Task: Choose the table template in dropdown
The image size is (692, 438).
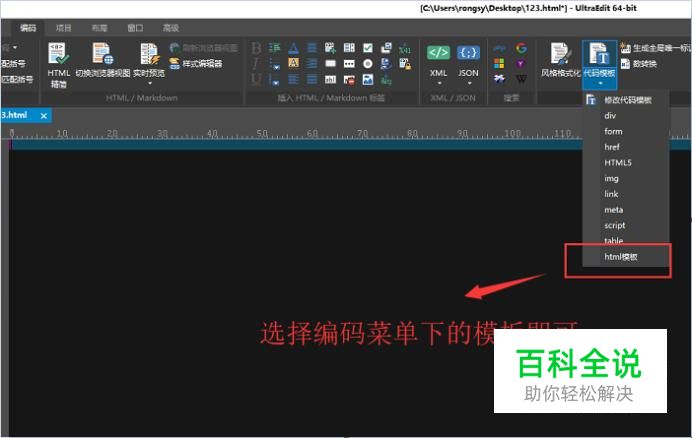Action: [626, 241]
